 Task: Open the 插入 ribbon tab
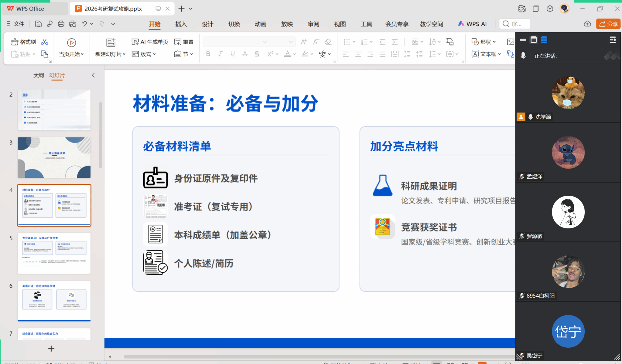(181, 24)
